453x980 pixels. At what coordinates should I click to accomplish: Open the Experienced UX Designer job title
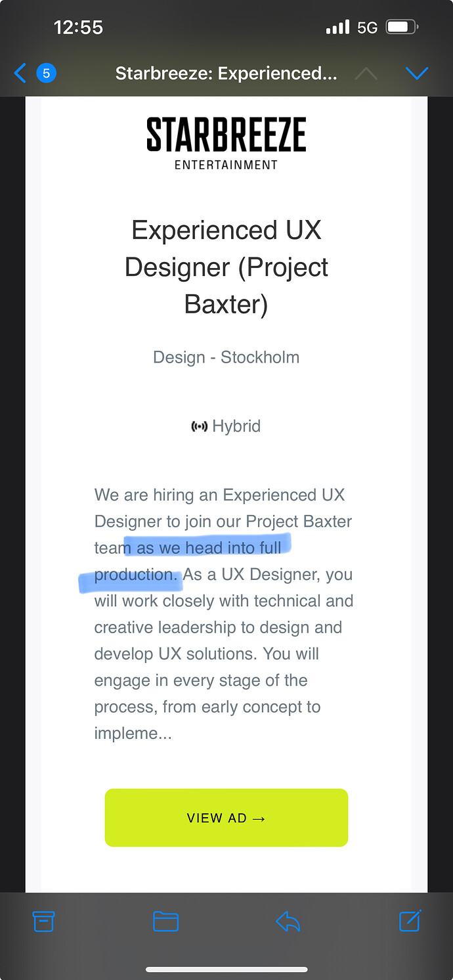(x=226, y=267)
